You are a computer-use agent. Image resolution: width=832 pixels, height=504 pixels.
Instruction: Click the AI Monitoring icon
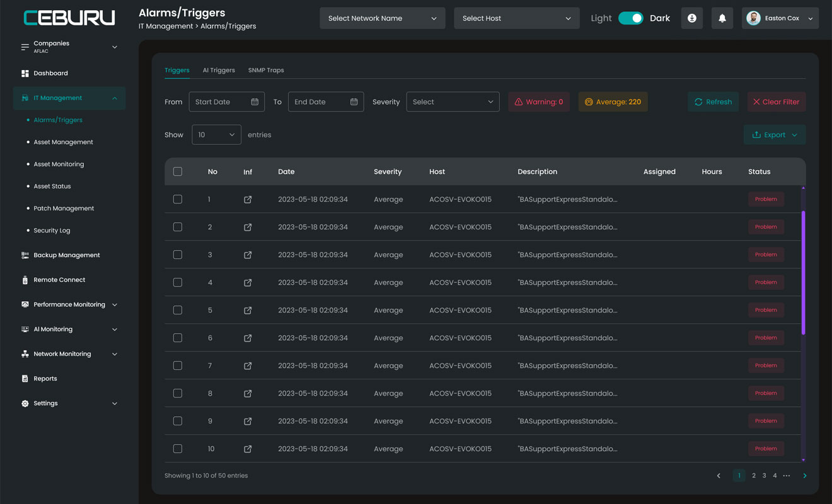pos(25,329)
